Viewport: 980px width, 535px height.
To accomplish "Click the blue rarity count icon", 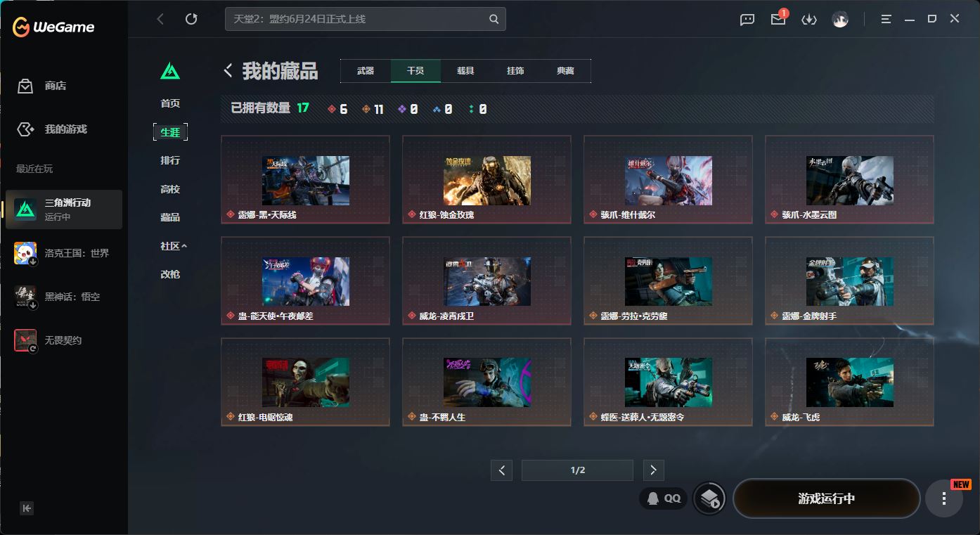I will [437, 109].
